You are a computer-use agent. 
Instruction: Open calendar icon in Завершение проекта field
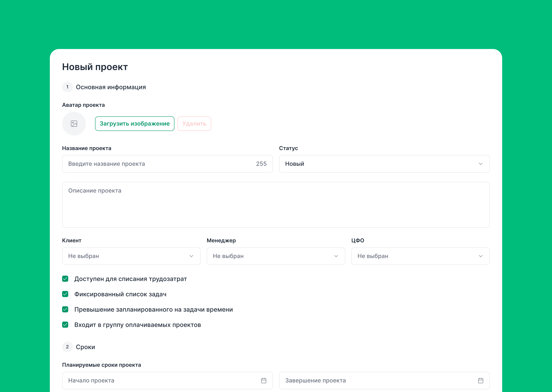[480, 380]
